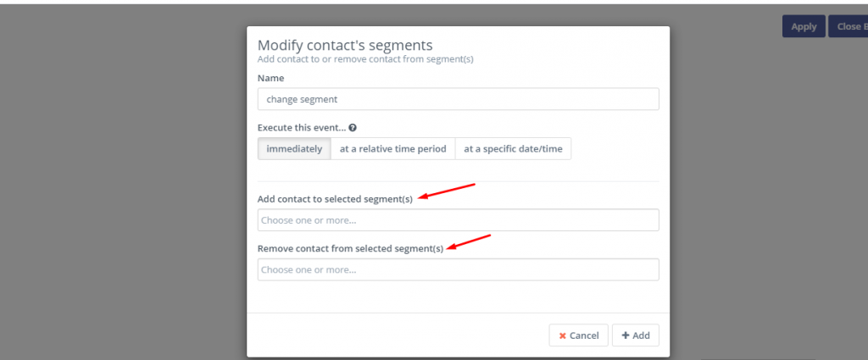Click the dialog subtitle about adding or removing contacts
868x360 pixels.
[364, 59]
